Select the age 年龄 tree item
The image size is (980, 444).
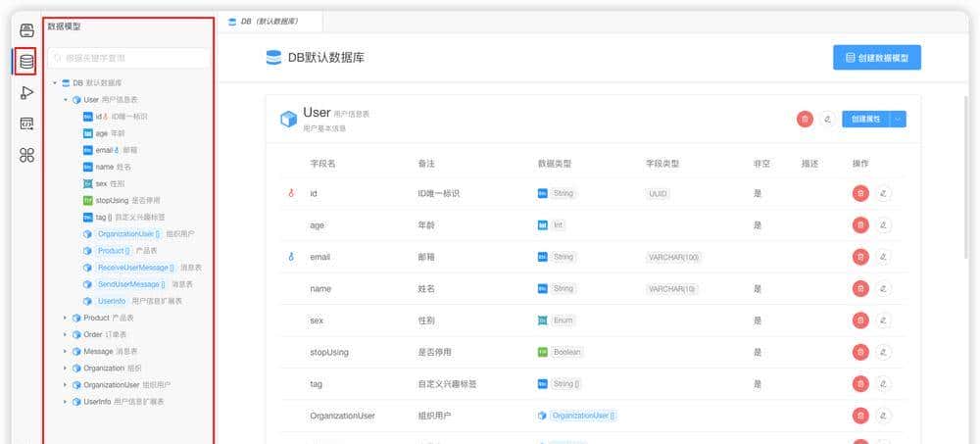(104, 133)
